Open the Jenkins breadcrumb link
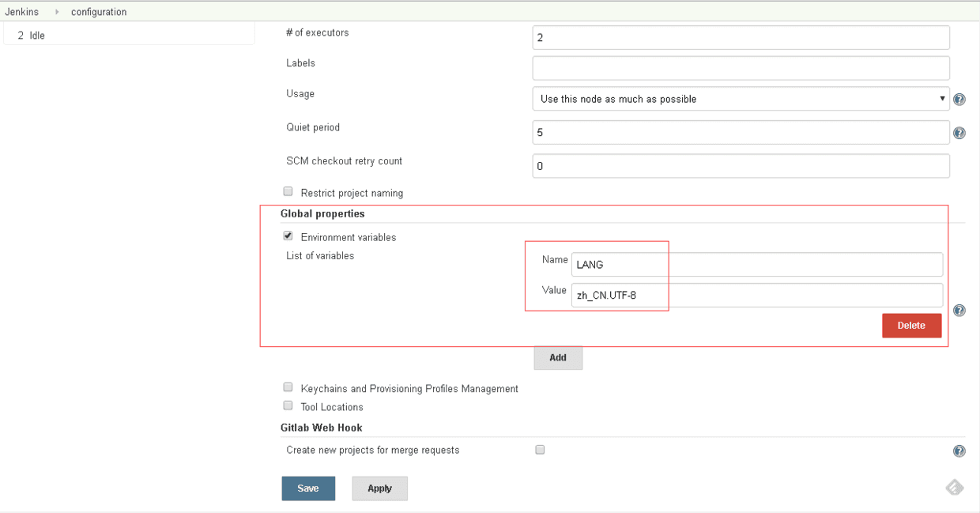This screenshot has width=980, height=513. point(21,12)
